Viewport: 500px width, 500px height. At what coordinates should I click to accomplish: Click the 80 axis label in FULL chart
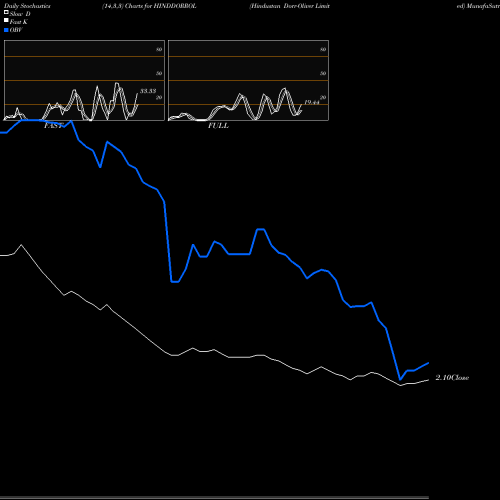[x=323, y=49]
